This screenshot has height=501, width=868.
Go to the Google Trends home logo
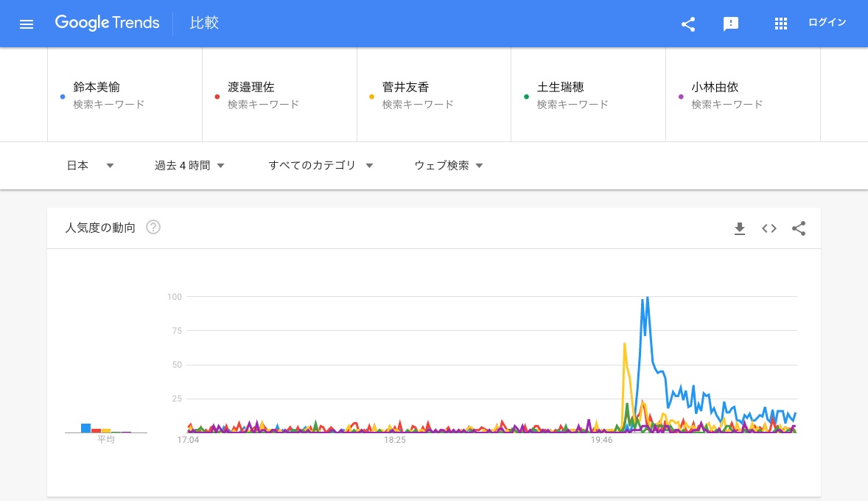(x=107, y=23)
